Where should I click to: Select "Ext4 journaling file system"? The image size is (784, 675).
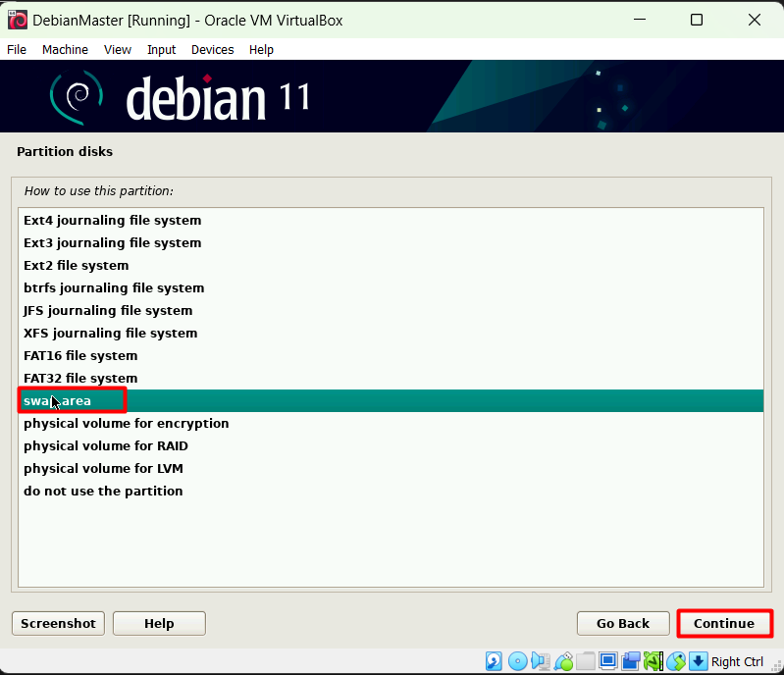coord(391,220)
